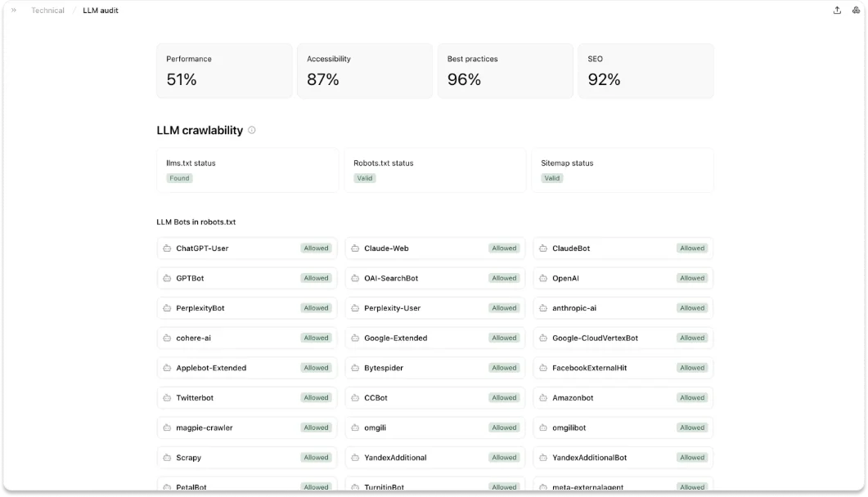This screenshot has height=497, width=868.
Task: Click the Allowed badge for Bytespider
Action: click(504, 368)
